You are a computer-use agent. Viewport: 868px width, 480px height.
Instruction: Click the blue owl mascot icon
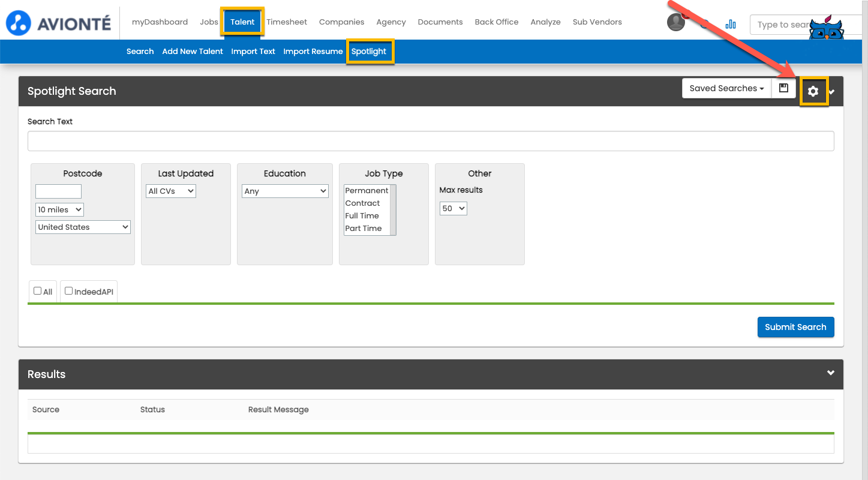click(x=826, y=28)
